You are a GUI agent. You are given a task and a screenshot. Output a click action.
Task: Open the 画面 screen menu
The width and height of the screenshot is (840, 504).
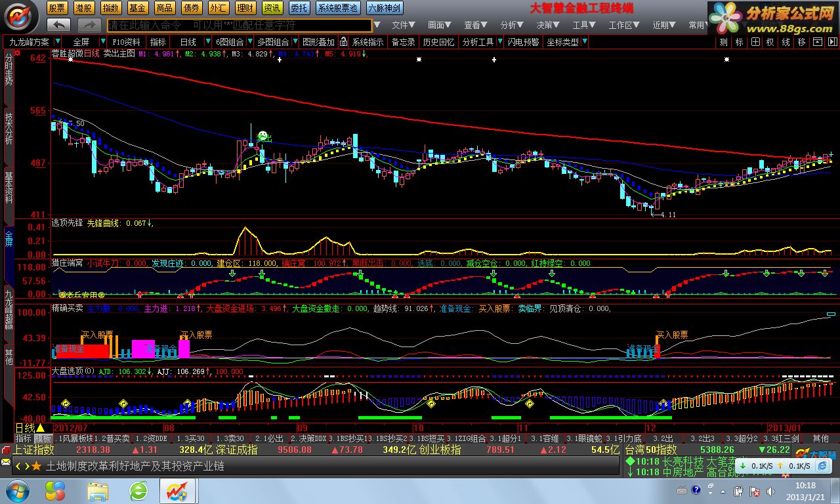[x=440, y=25]
